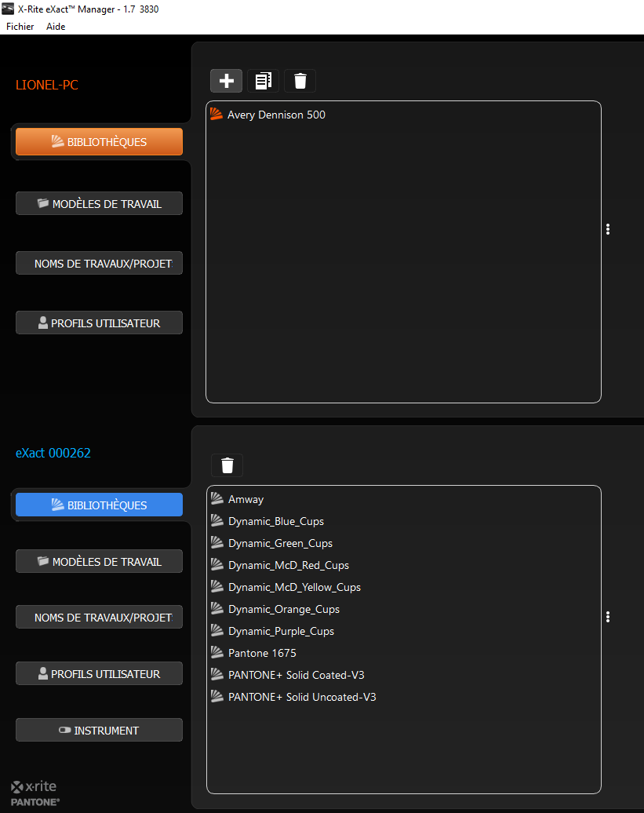Select Pantone 1675 library name

tap(262, 653)
